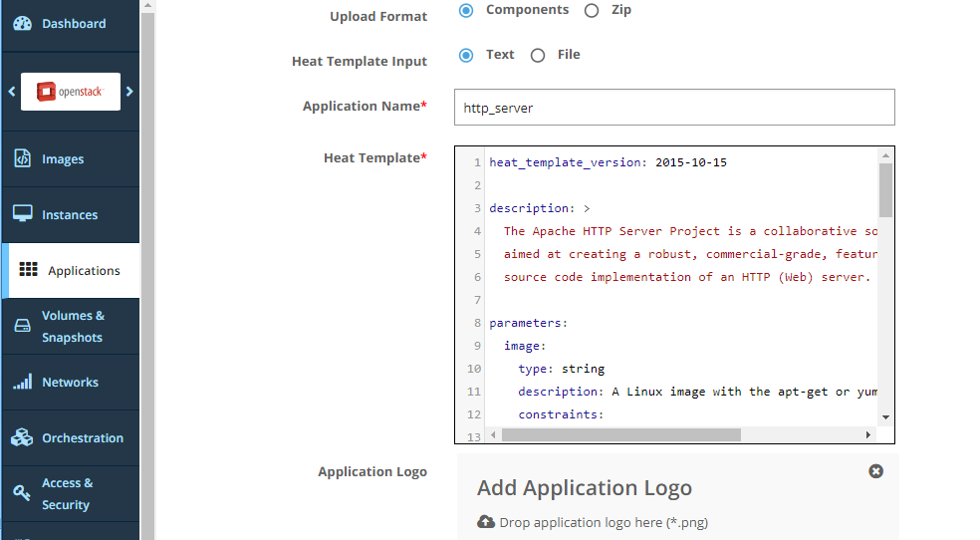Click the Volumes & Snapshots drive icon
This screenshot has height=540, width=980.
click(22, 327)
